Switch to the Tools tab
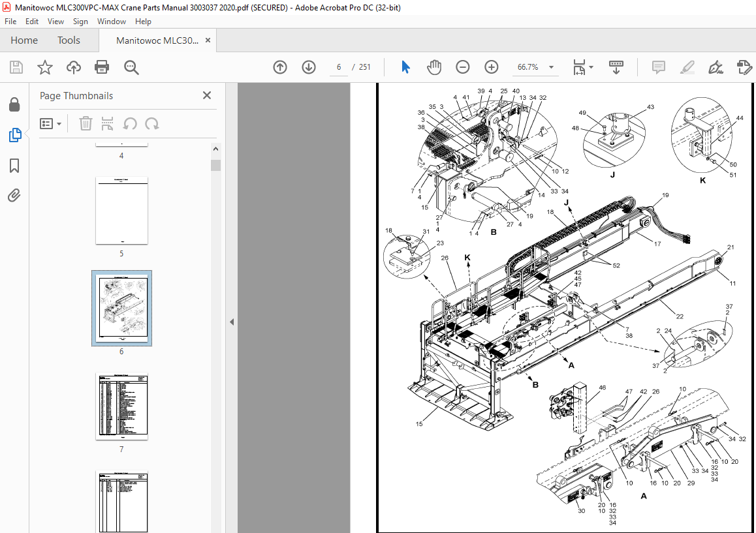Screen dimensions: 756x533 [x=69, y=40]
